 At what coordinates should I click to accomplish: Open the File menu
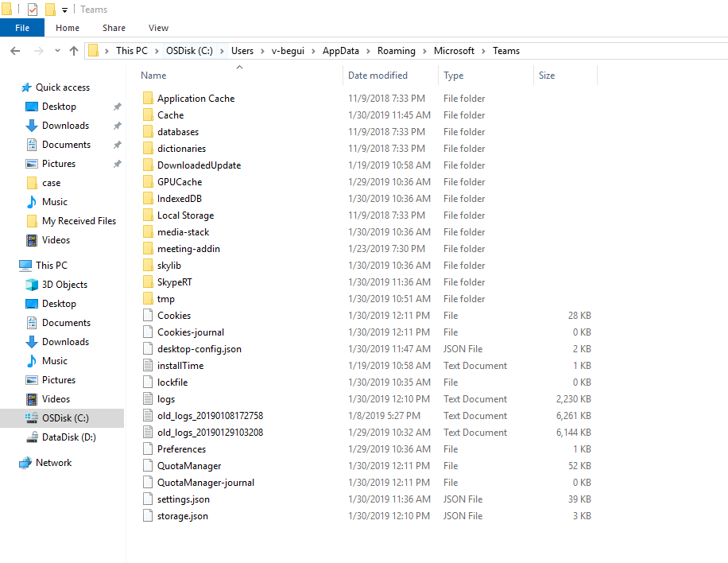tap(22, 28)
